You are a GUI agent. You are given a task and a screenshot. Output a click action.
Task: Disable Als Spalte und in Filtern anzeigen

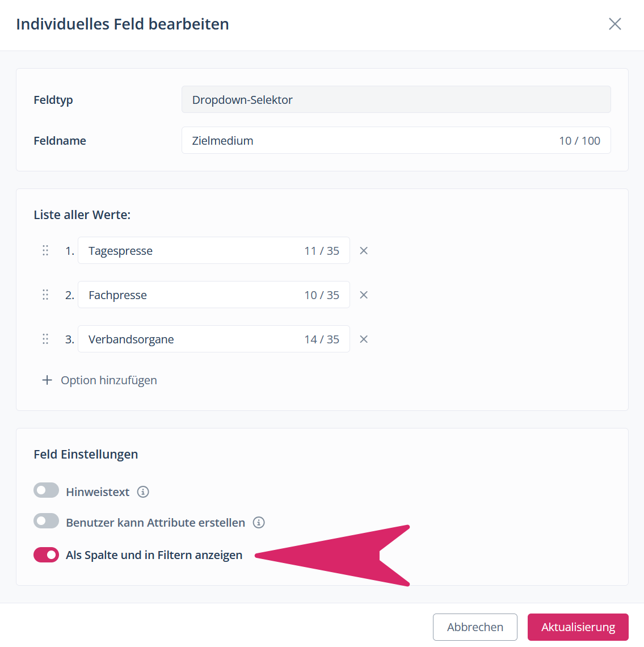(46, 554)
